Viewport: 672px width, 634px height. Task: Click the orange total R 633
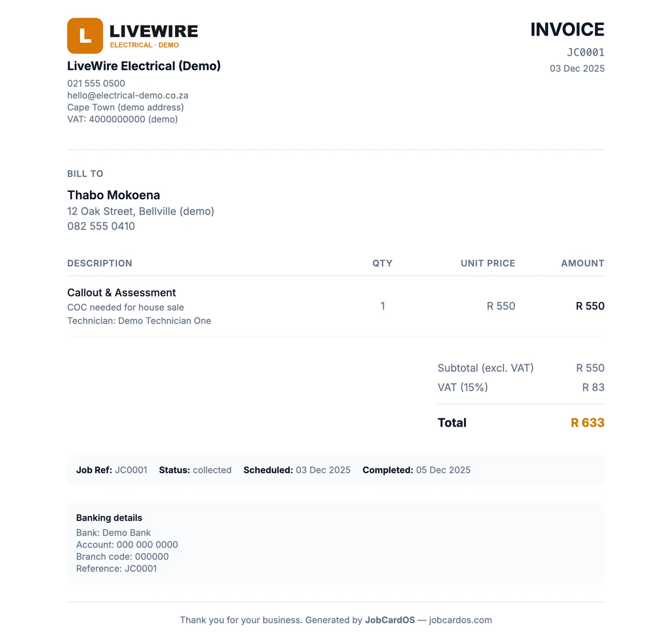click(588, 423)
